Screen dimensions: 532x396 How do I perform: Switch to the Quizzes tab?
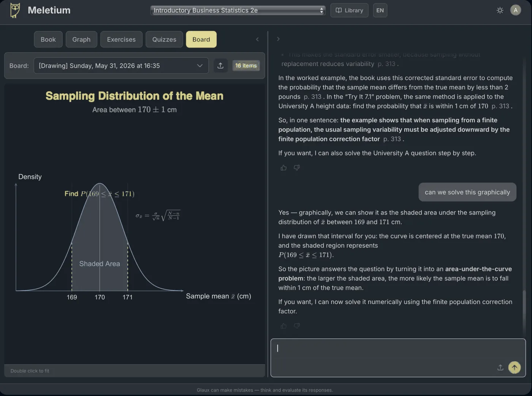coord(164,40)
